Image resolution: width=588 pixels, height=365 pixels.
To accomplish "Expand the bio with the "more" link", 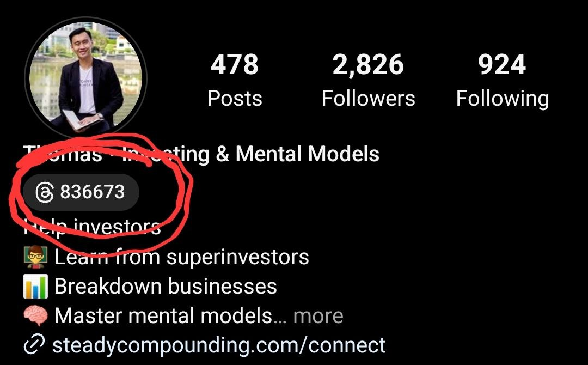I will 318,316.
